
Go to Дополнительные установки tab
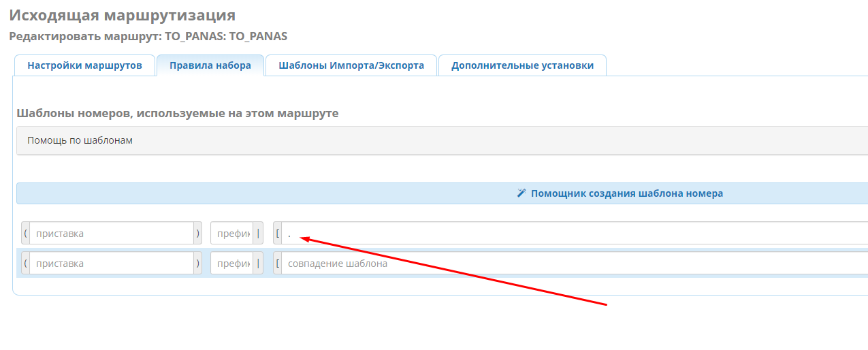click(x=522, y=65)
